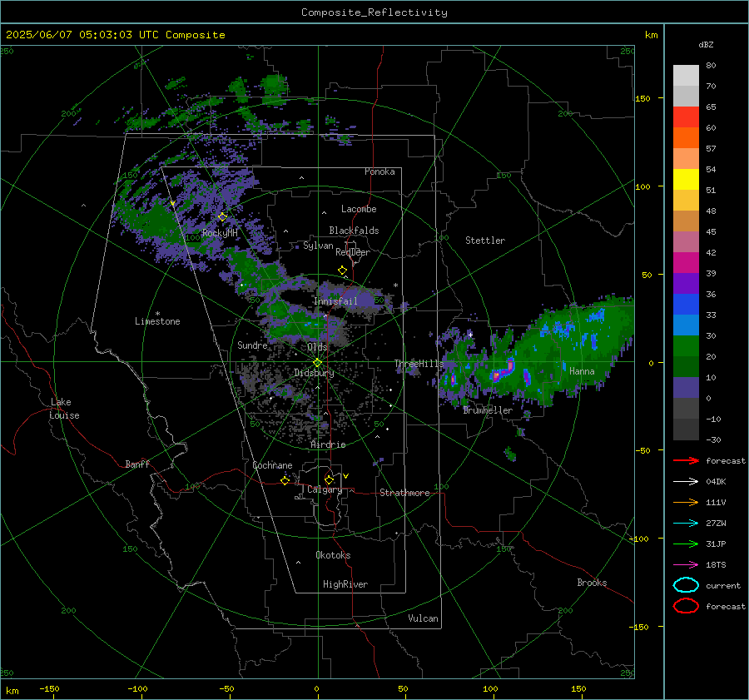Click the red forecast arrow legend icon
This screenshot has height=700, width=749.
coord(686,460)
